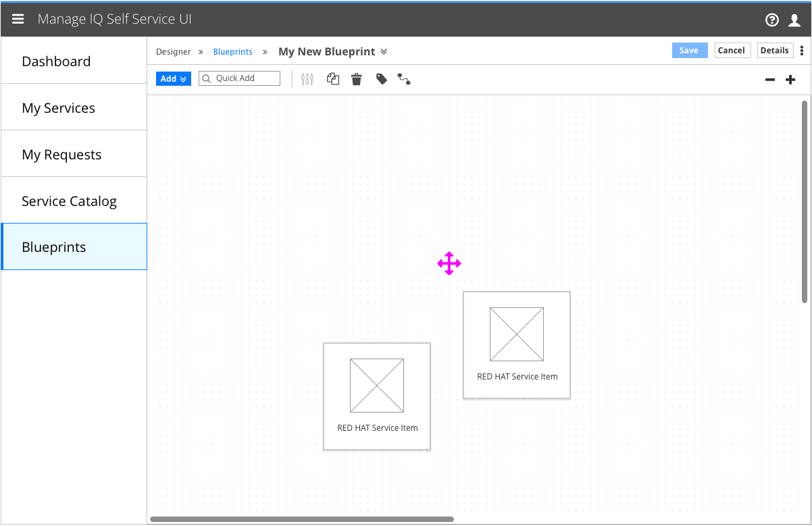Open Service Catalog from the sidebar
The width and height of the screenshot is (812, 526).
(x=69, y=201)
